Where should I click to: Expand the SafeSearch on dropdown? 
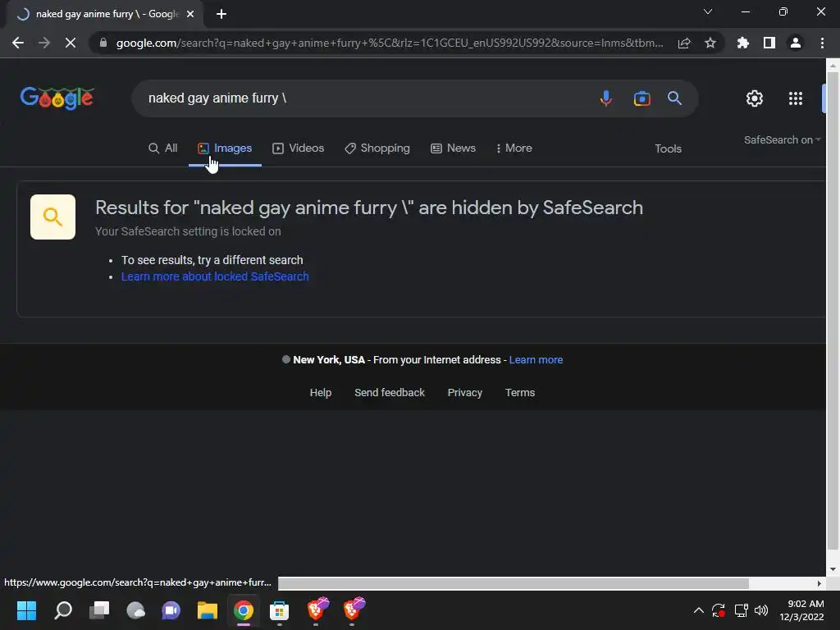point(782,139)
